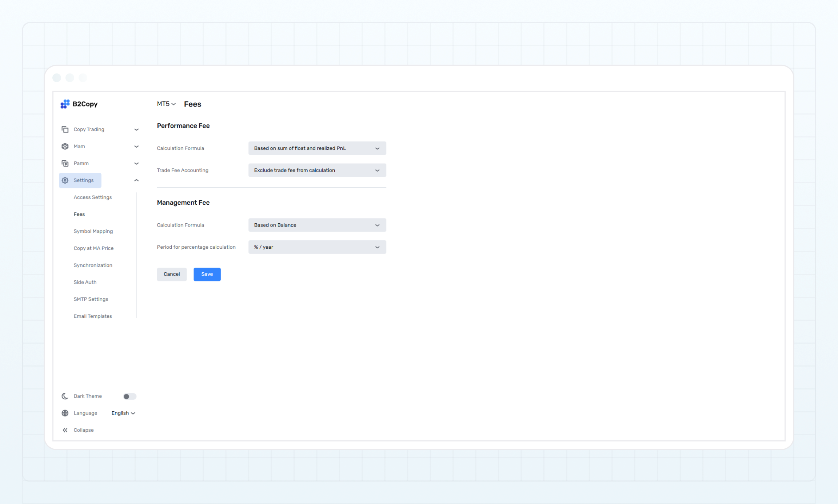Select Fees in the Settings menu
Screen dimensions: 838x504
79,214
